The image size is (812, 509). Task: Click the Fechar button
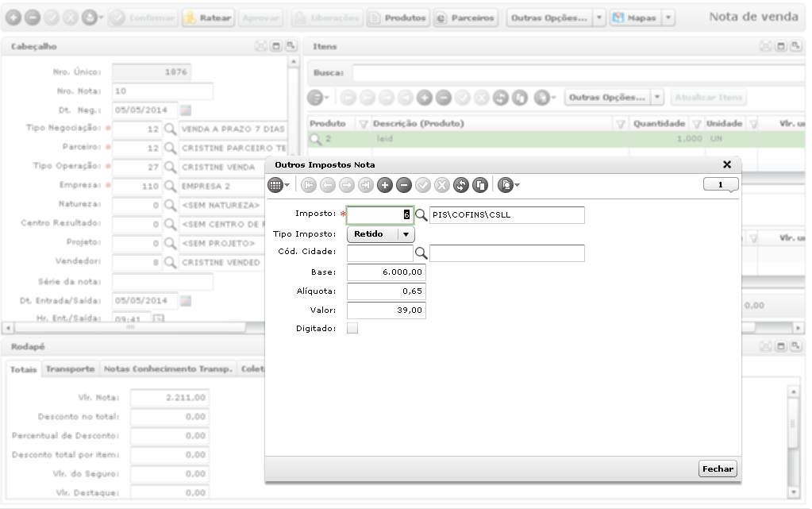click(718, 469)
